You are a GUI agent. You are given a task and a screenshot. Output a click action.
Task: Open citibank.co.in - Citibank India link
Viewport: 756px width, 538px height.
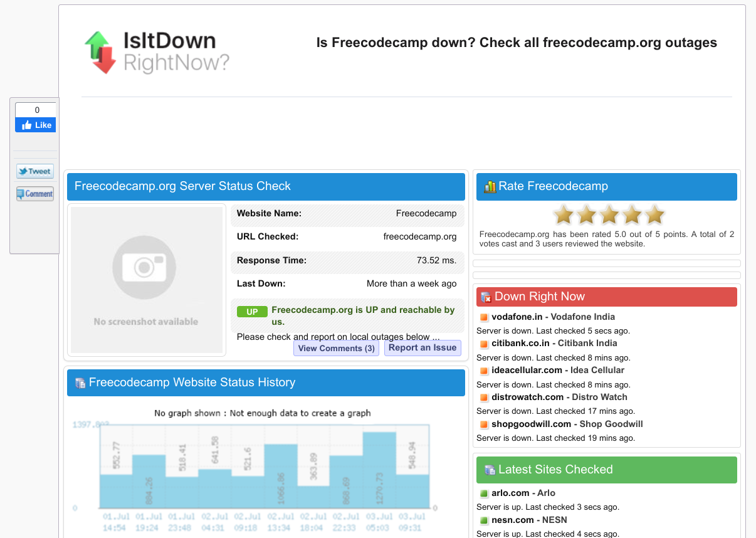click(x=554, y=343)
